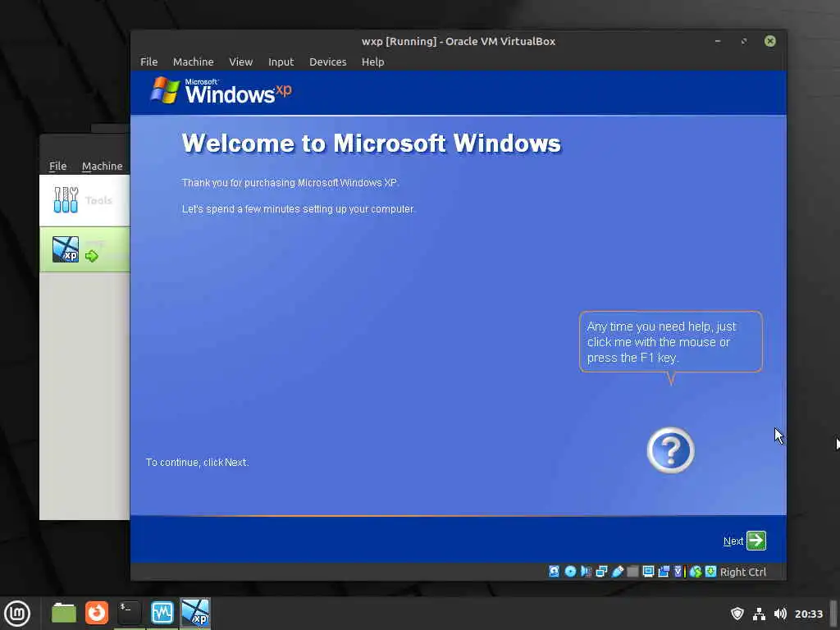
Task: Click the grey shared folders status icon
Action: click(x=632, y=572)
